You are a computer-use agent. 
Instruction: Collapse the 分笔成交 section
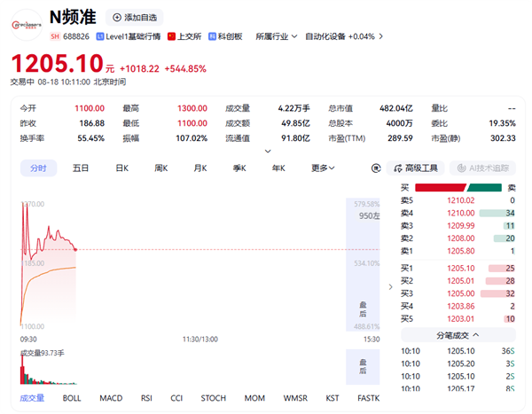click(x=458, y=335)
